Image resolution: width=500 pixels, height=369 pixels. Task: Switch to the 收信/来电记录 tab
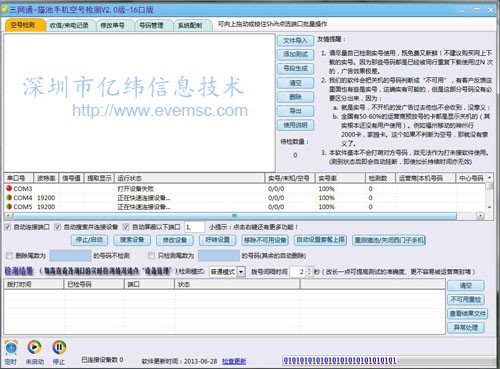pyautogui.click(x=69, y=25)
